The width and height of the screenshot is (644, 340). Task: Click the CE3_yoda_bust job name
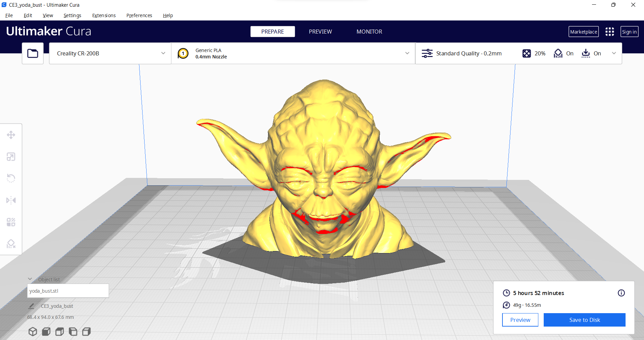[x=57, y=306]
